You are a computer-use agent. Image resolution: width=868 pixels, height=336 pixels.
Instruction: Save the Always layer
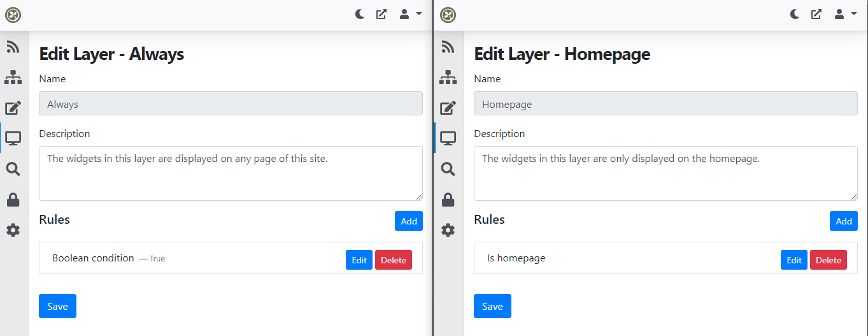pyautogui.click(x=57, y=306)
